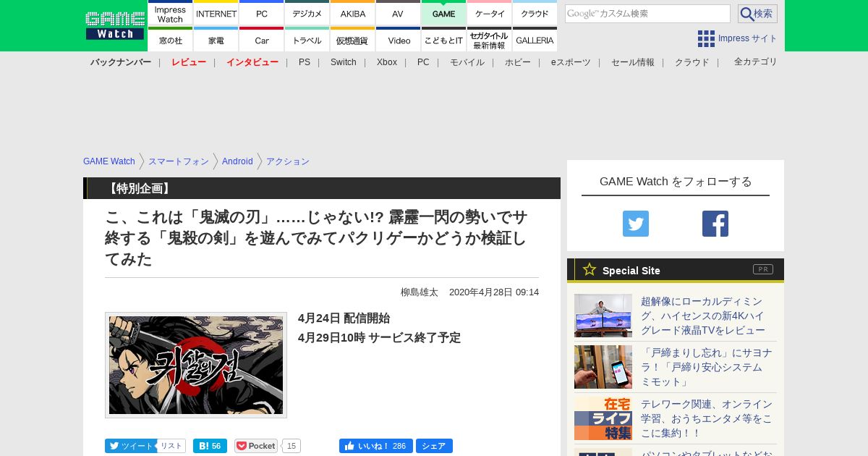Viewport: 868px width, 456px height.
Task: Open the PC category in the nav bar
Action: point(423,62)
